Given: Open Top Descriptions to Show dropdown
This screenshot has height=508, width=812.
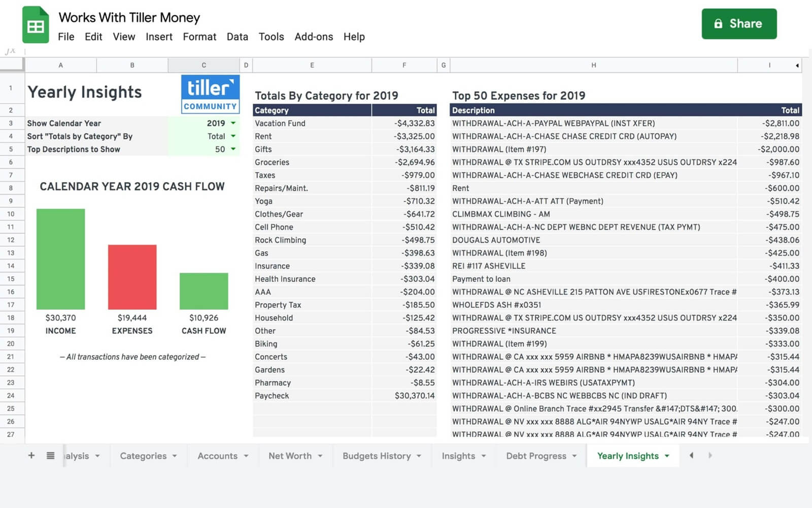Looking at the screenshot, I should pyautogui.click(x=233, y=149).
